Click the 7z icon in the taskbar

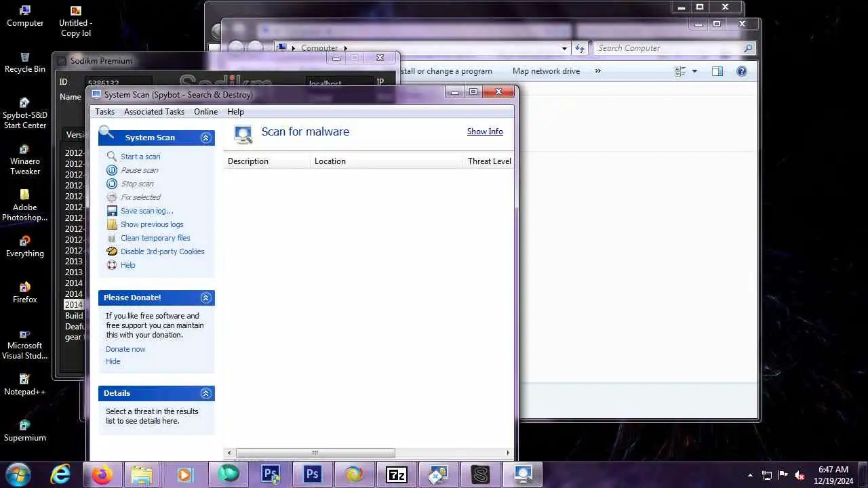click(x=396, y=474)
